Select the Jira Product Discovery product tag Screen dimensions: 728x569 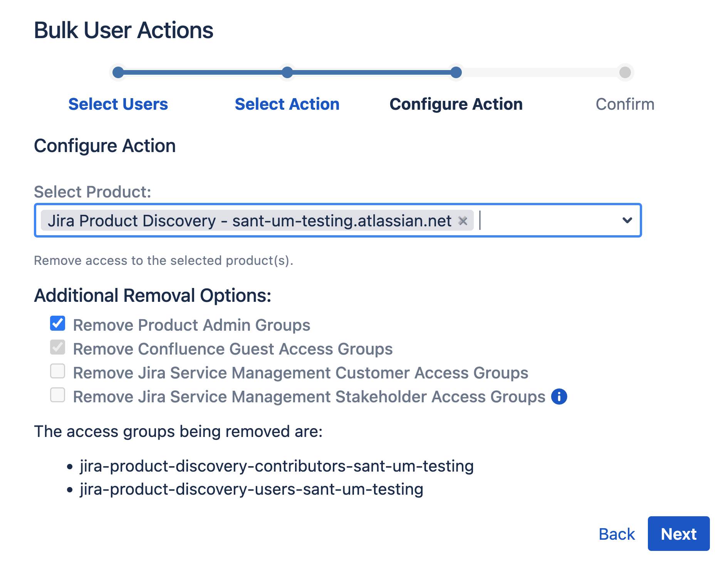point(250,221)
